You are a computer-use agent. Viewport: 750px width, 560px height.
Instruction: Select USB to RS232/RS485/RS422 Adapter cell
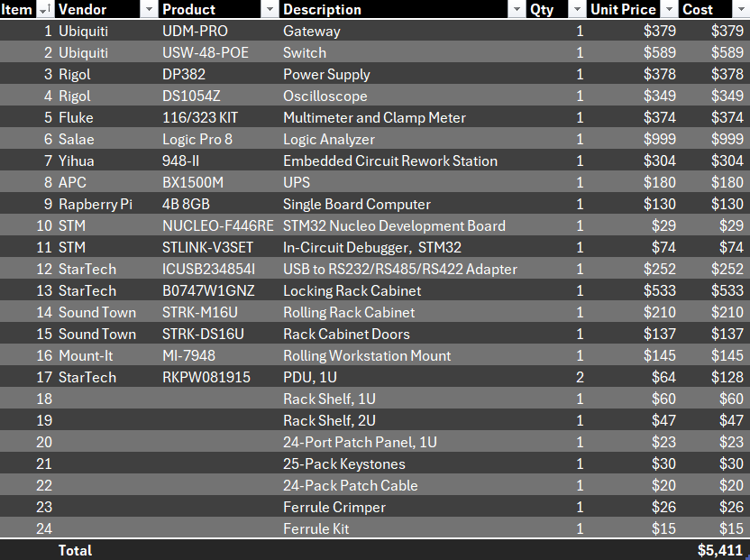pos(403,269)
